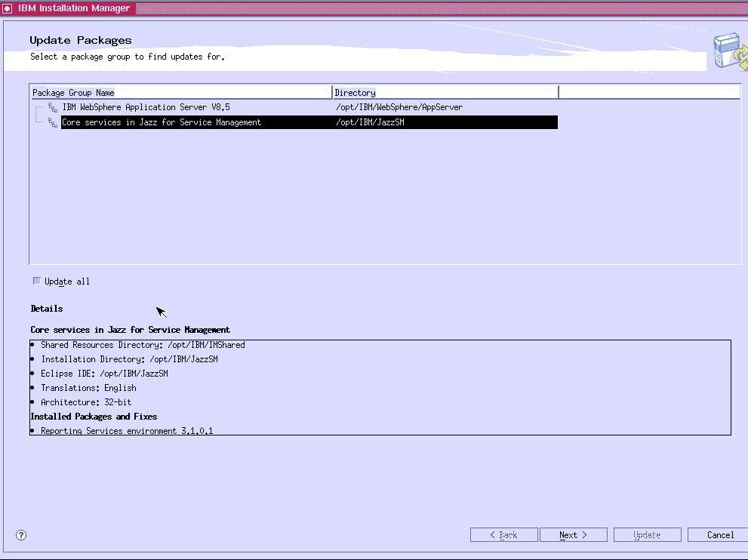Click the Shared Resources Directory detail line
This screenshot has height=560, width=748.
[143, 345]
